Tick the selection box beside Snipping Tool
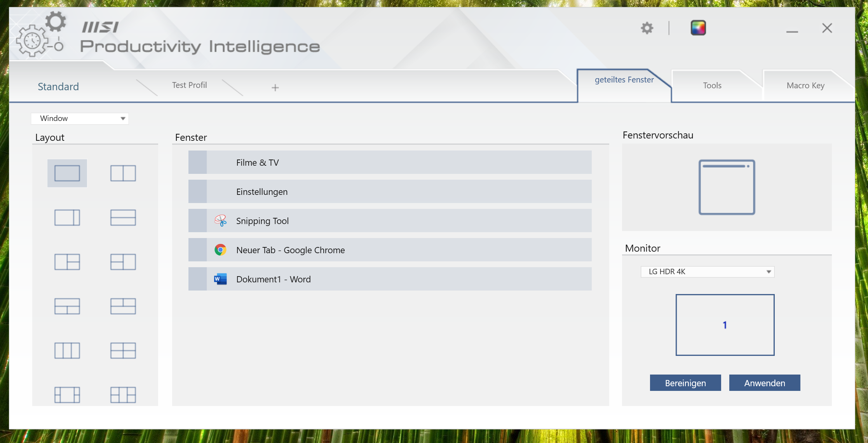Viewport: 868px width, 443px height. pyautogui.click(x=197, y=221)
